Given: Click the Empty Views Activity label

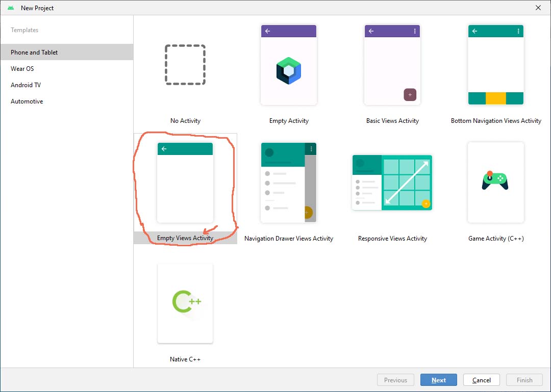Looking at the screenshot, I should point(185,238).
